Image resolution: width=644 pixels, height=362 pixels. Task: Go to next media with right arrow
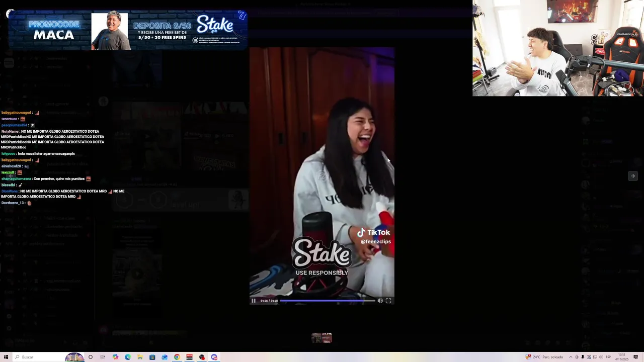click(x=633, y=176)
